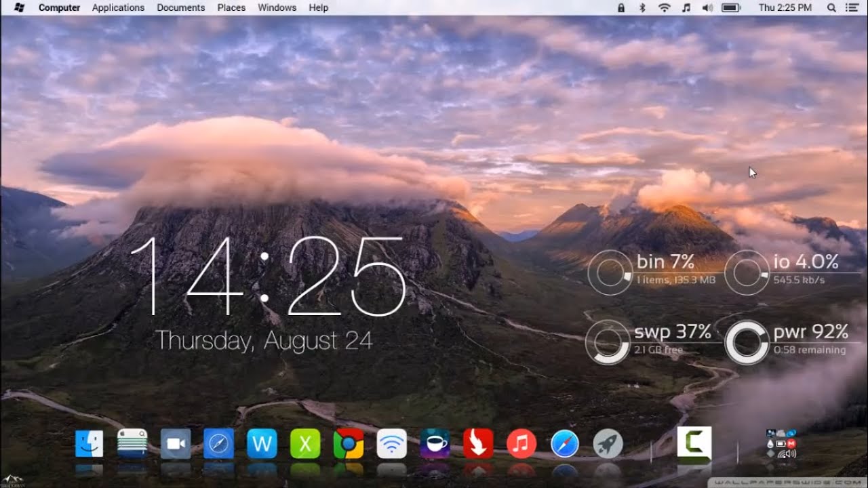Click the stacked tray icons in dock
This screenshot has width=868, height=488.
click(781, 444)
